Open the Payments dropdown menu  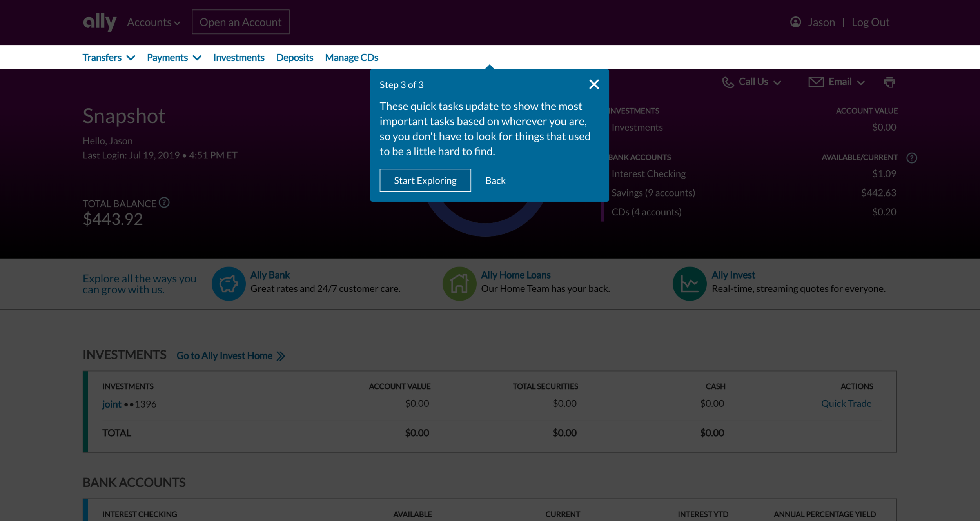click(174, 58)
